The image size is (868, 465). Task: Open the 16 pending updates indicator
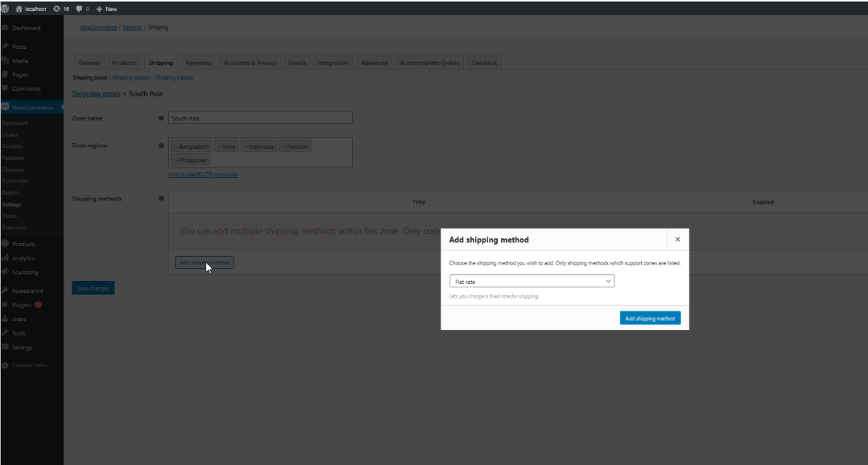61,9
